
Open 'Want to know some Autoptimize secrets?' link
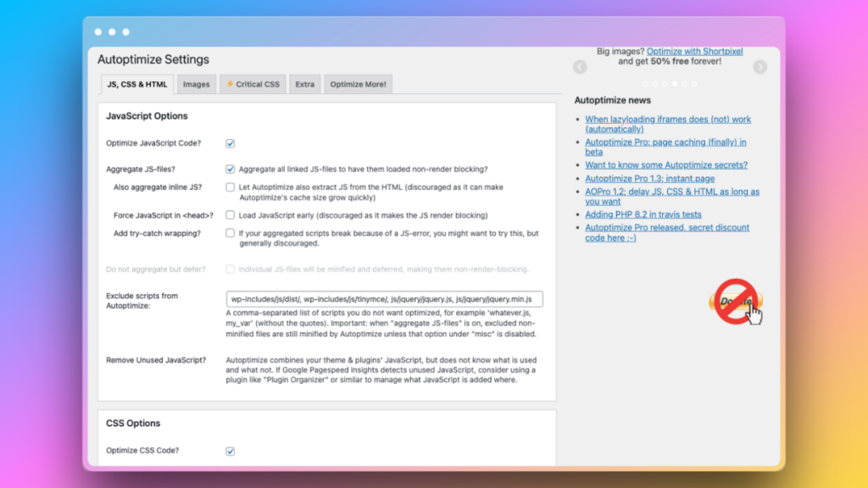pos(666,165)
